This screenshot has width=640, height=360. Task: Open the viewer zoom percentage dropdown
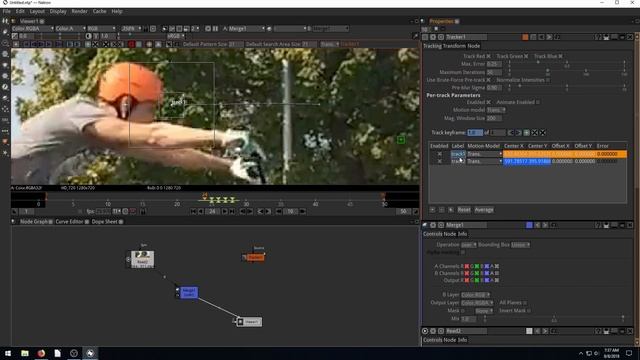131,29
